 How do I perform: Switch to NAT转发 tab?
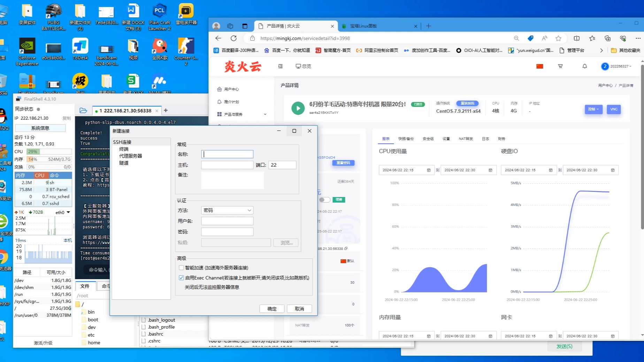coord(466,139)
